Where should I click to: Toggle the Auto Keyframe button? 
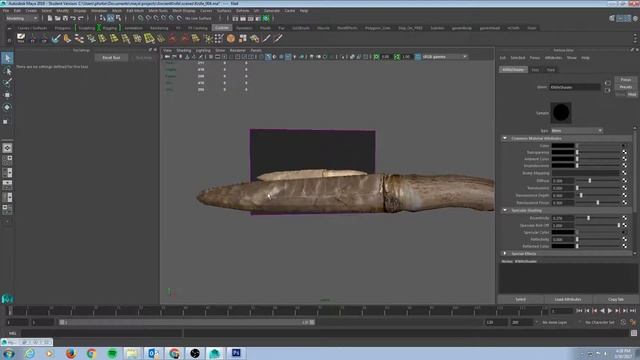[623, 322]
